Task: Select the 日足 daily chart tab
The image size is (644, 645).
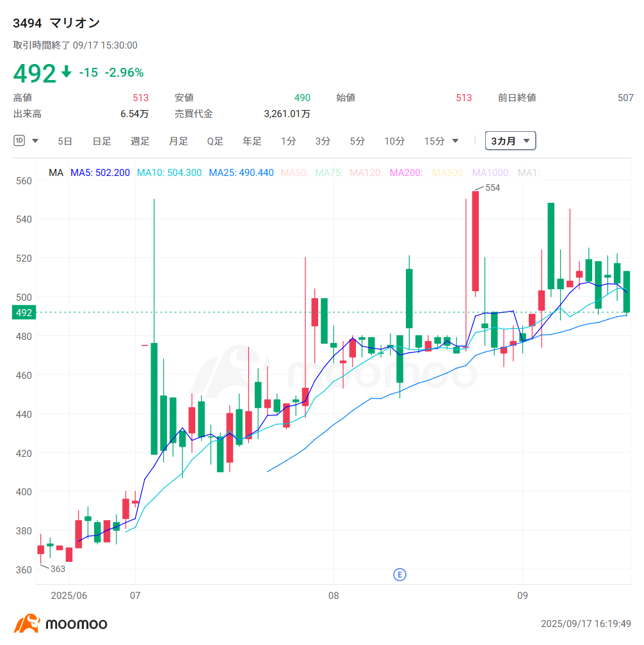Action: click(x=102, y=141)
